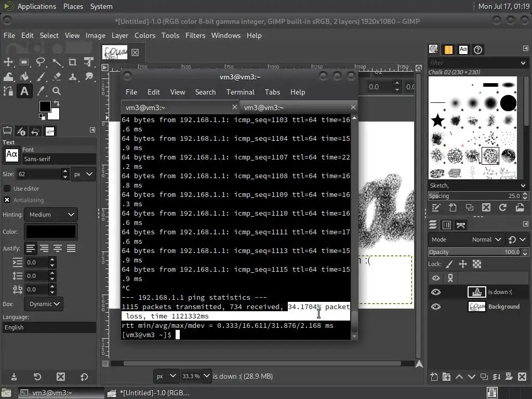Select the Crop tool
This screenshot has height=399, width=532.
pos(73,62)
